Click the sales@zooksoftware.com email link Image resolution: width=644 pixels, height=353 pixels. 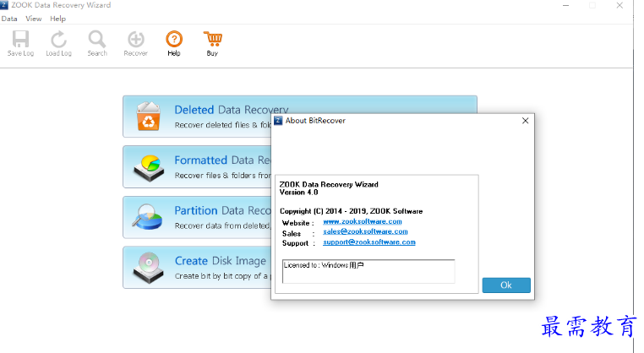coord(365,231)
